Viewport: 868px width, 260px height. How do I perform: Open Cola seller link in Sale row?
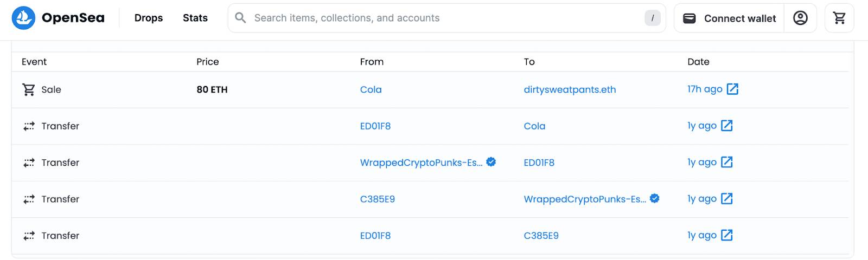point(371,89)
